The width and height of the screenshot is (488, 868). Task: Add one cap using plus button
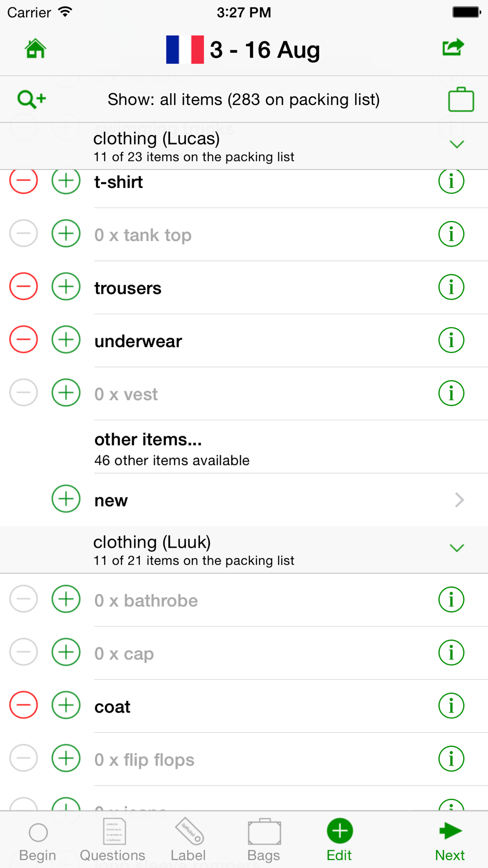66,652
